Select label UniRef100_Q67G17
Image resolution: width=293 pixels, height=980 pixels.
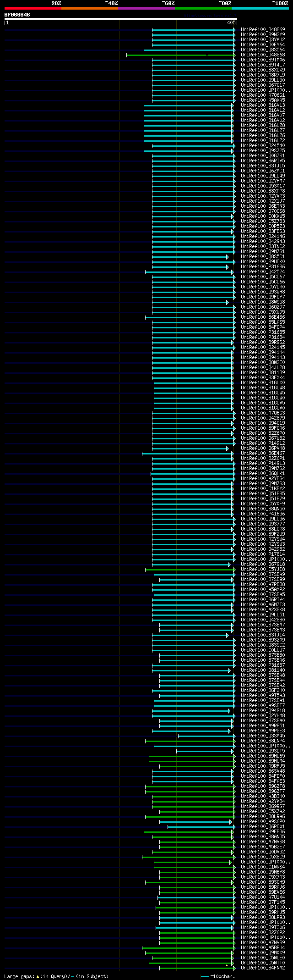[x=263, y=85]
